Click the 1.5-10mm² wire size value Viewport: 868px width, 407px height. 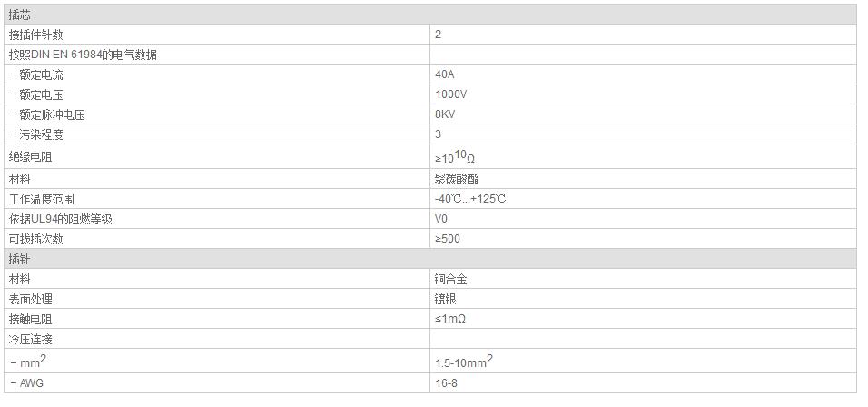coord(464,362)
